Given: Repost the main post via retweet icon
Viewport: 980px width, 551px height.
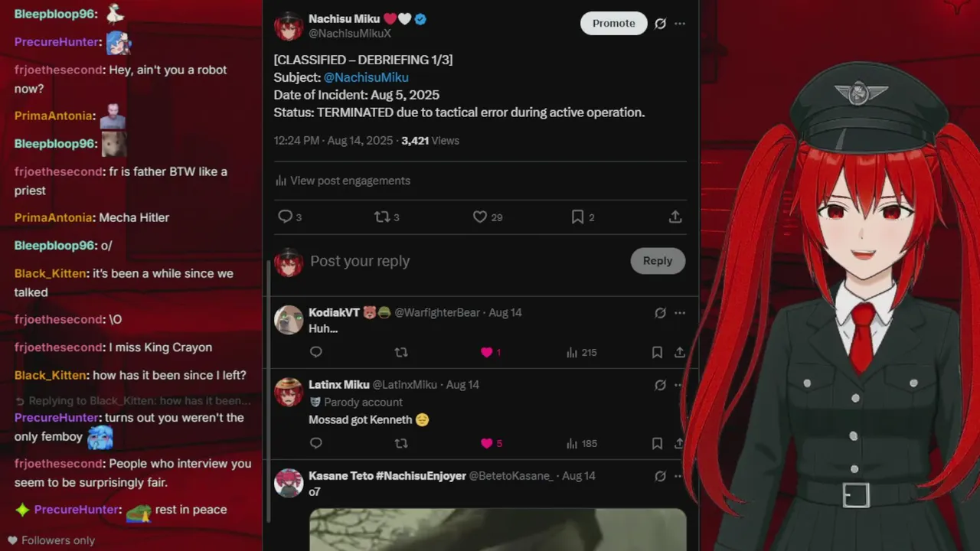Looking at the screenshot, I should [382, 217].
